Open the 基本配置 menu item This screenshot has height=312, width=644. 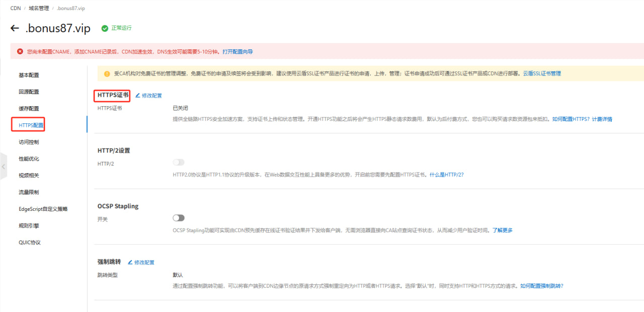coord(29,75)
